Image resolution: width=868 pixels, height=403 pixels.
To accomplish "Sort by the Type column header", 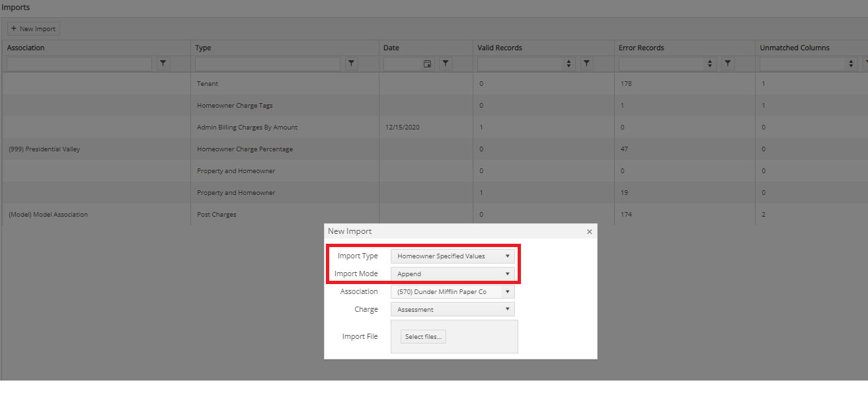I will [x=203, y=48].
